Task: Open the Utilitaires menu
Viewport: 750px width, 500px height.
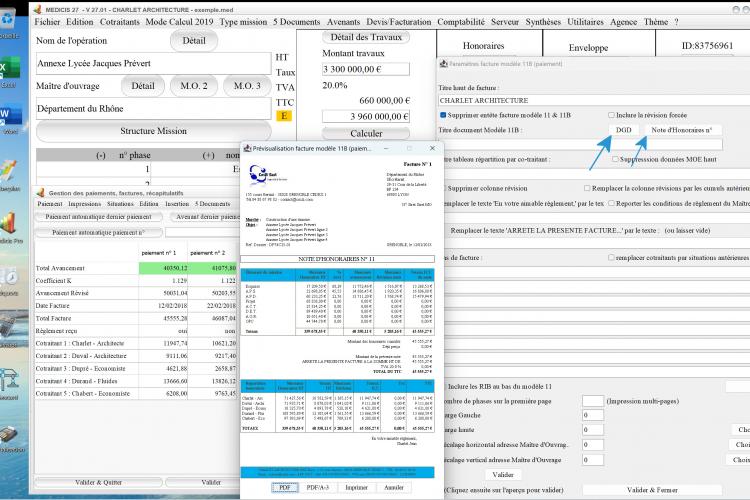Action: 585,22
